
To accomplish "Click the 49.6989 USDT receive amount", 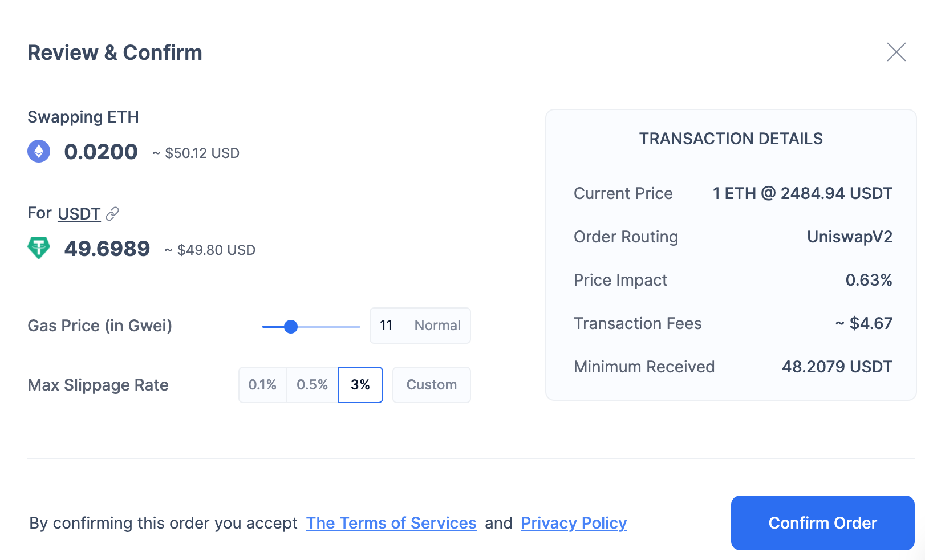I will pyautogui.click(x=107, y=249).
